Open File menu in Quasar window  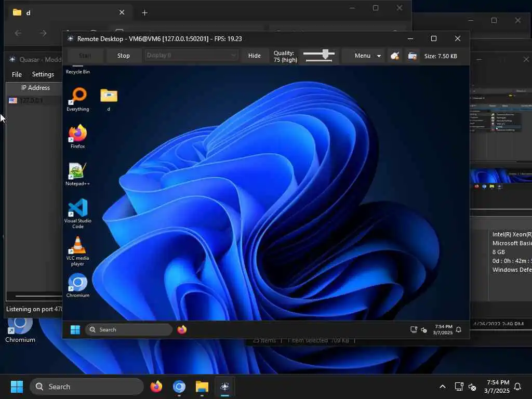(17, 74)
